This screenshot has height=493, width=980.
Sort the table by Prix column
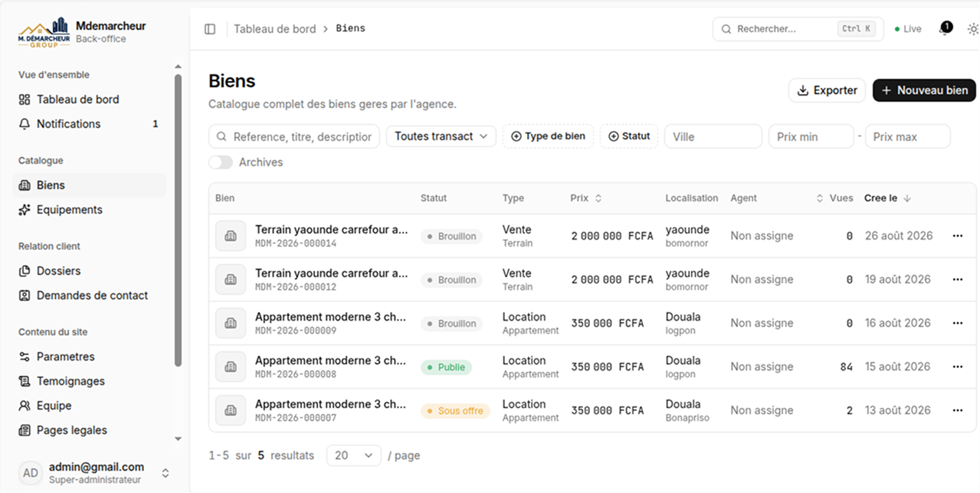pyautogui.click(x=586, y=198)
